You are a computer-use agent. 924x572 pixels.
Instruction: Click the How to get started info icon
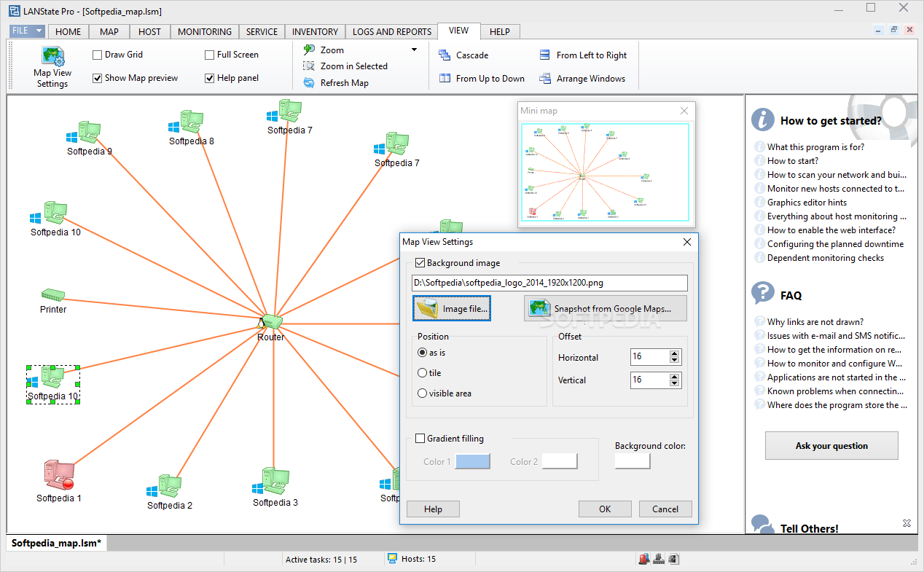(763, 120)
